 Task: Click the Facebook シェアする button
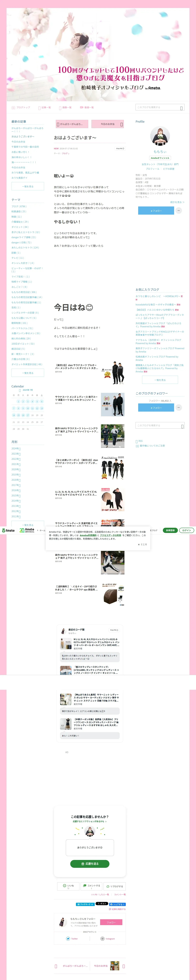tap(117, 904)
